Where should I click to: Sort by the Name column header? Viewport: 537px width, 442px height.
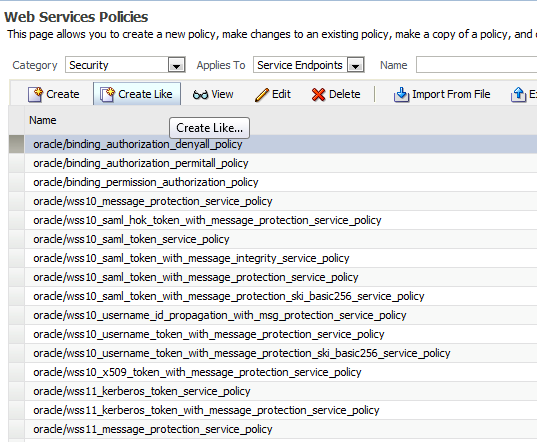coord(42,120)
